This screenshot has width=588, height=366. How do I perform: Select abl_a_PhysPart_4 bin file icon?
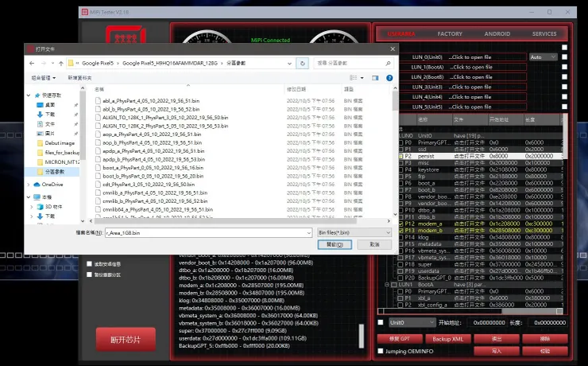[98, 100]
